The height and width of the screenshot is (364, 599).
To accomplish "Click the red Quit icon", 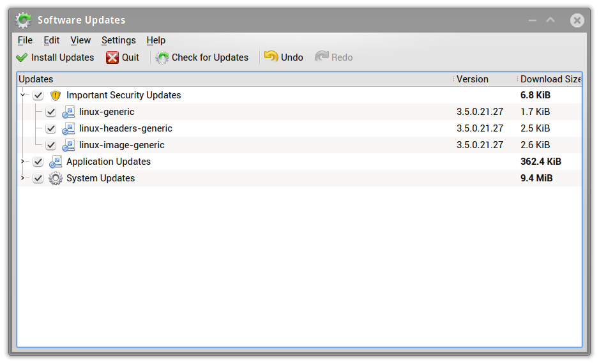I will pyautogui.click(x=112, y=57).
